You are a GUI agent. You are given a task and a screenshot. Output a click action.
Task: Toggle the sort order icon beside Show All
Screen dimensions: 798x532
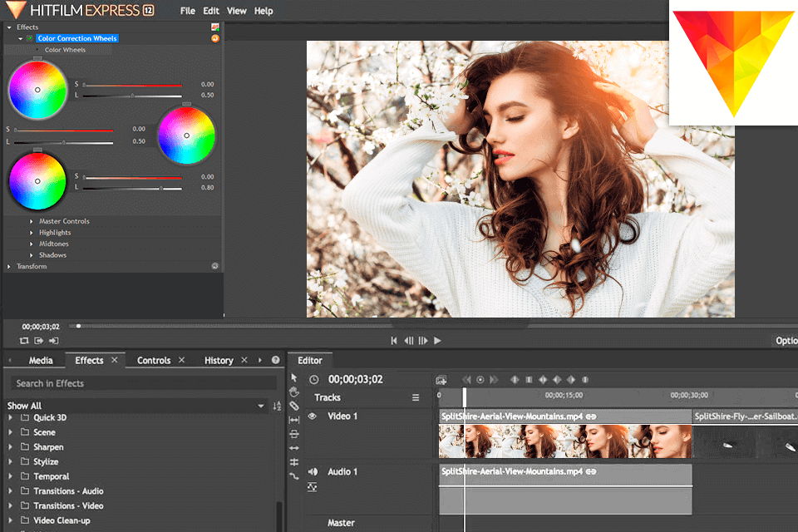(277, 406)
